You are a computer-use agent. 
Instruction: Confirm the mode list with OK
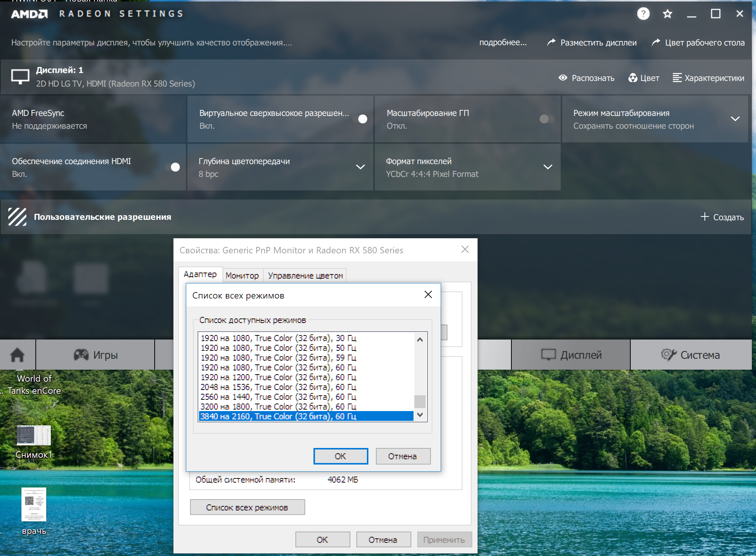point(341,456)
